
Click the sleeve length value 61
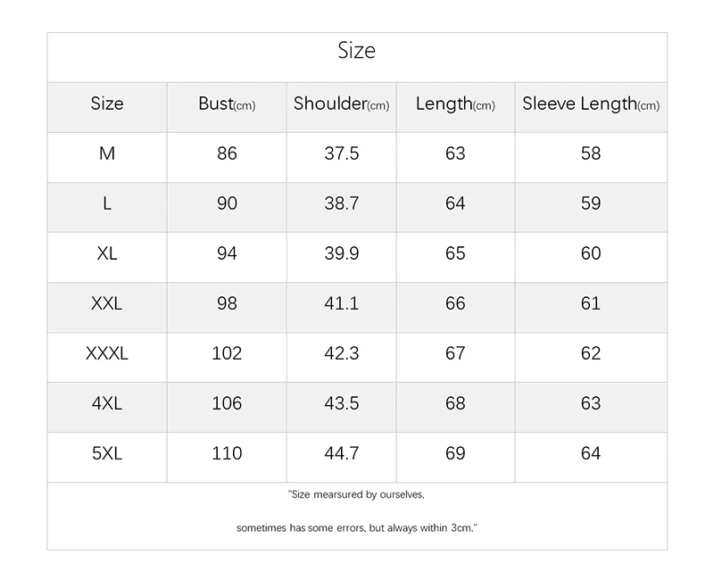click(x=591, y=303)
